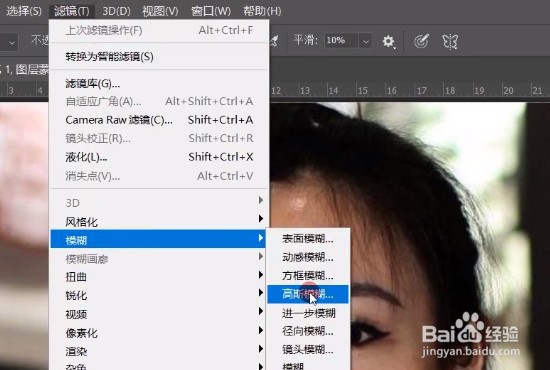Click the 镜头校正(R)... entry

(160, 138)
